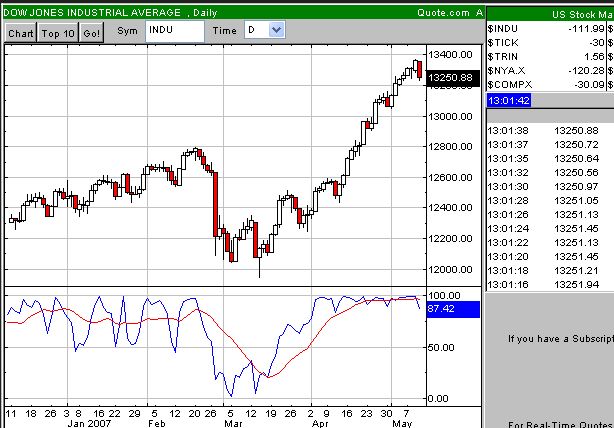Click the Sym input field containing INDU

(174, 31)
